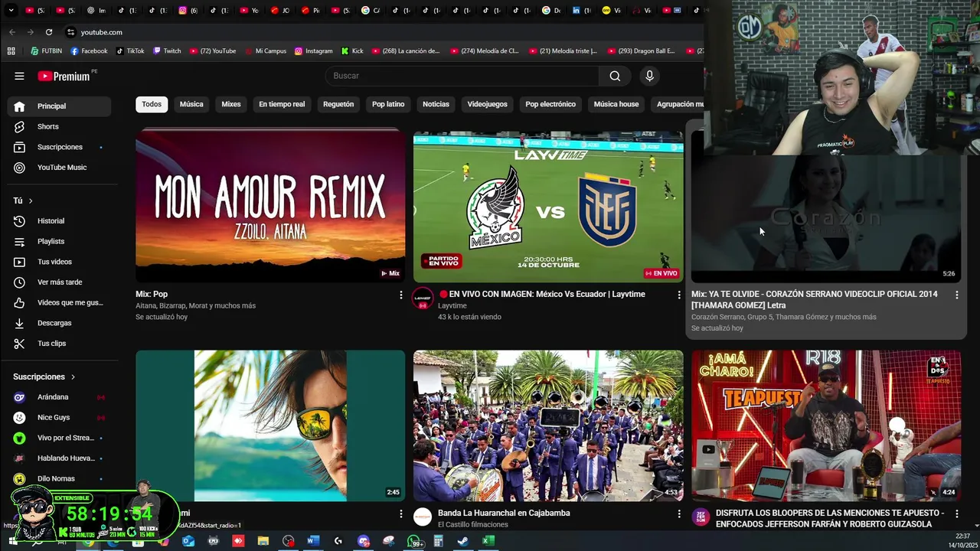Select the En tiempo real chip
Viewport: 980px width, 551px height.
[x=282, y=104]
